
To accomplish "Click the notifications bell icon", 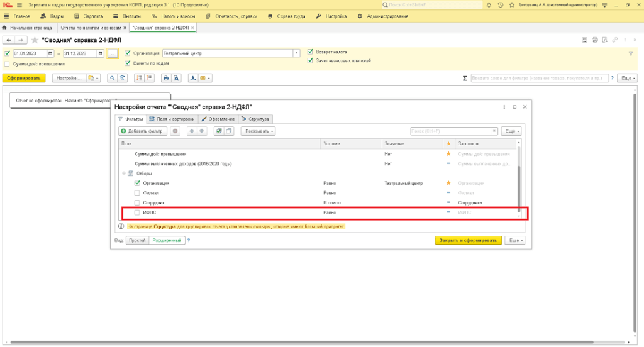I will tap(489, 5).
